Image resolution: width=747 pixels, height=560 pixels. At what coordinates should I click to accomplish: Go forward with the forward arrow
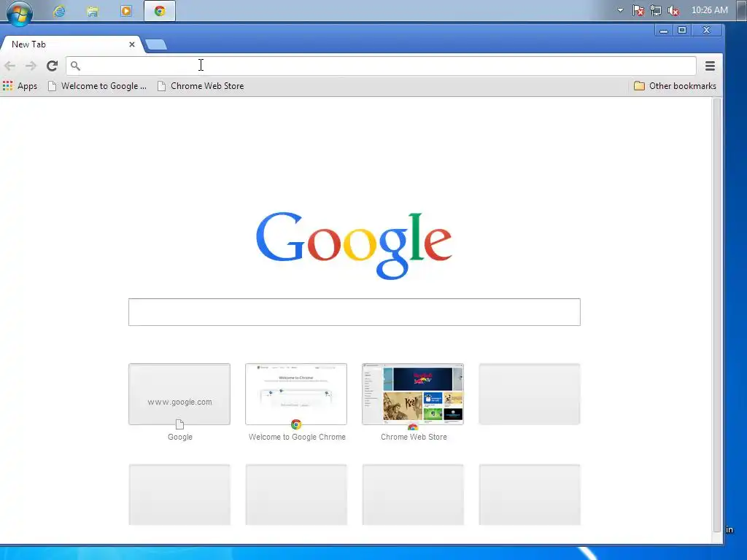[31, 66]
